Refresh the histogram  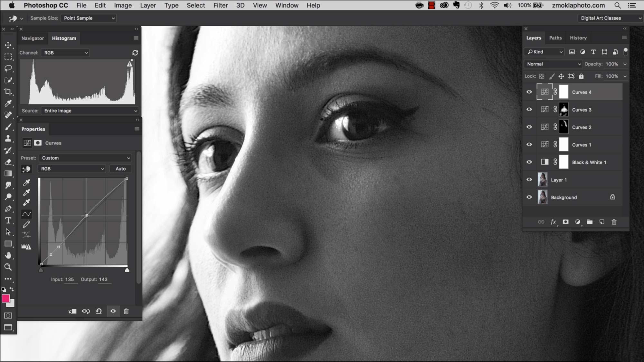[x=135, y=53]
